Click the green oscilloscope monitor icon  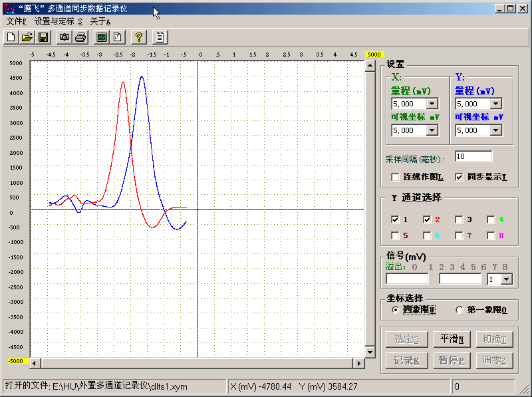click(101, 37)
